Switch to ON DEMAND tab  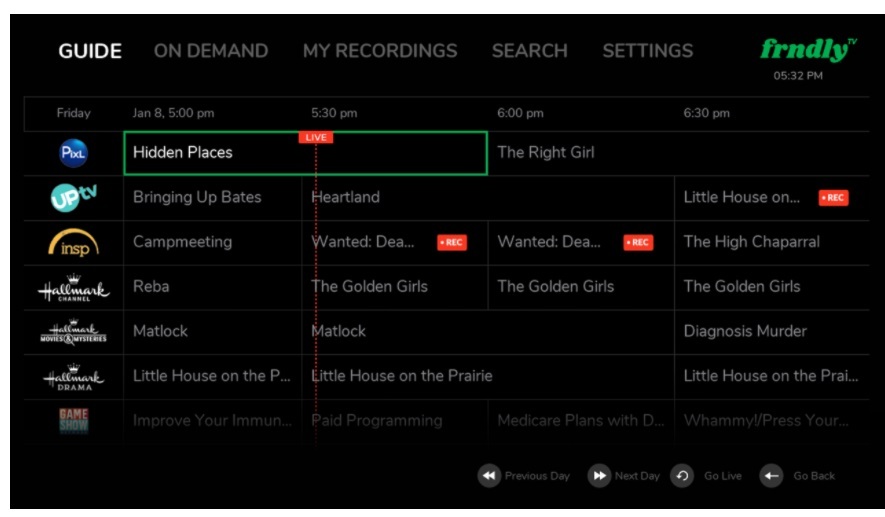[211, 51]
